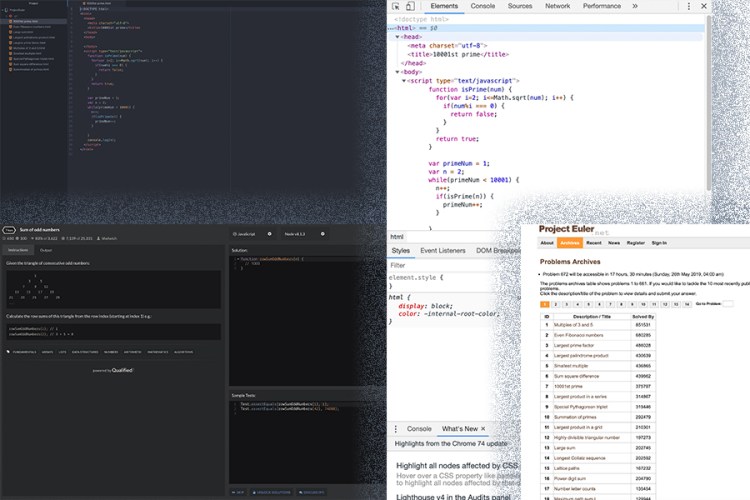Close the What's New drawer tab
The height and width of the screenshot is (500, 750).
click(x=485, y=428)
